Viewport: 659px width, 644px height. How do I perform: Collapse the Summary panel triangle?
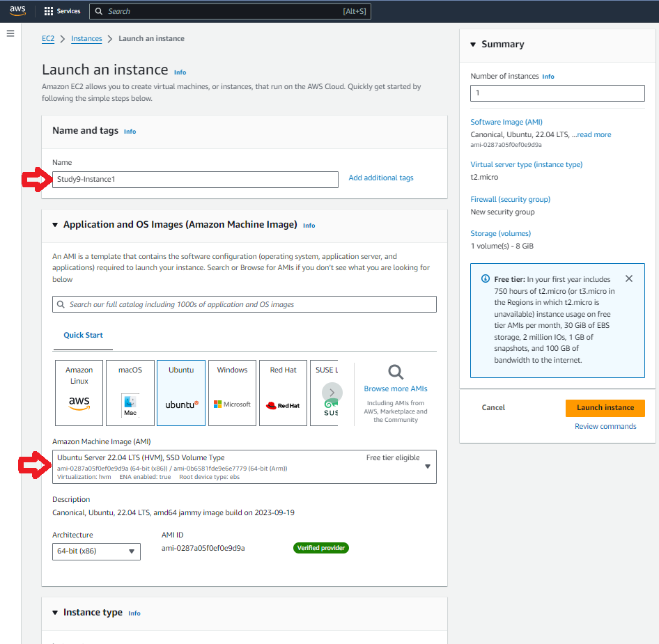coord(473,45)
